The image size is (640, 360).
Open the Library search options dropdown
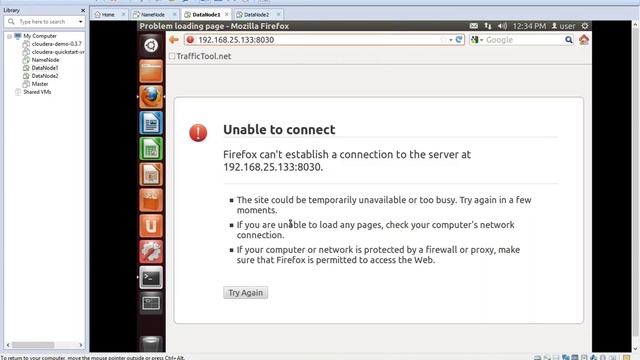click(x=80, y=22)
